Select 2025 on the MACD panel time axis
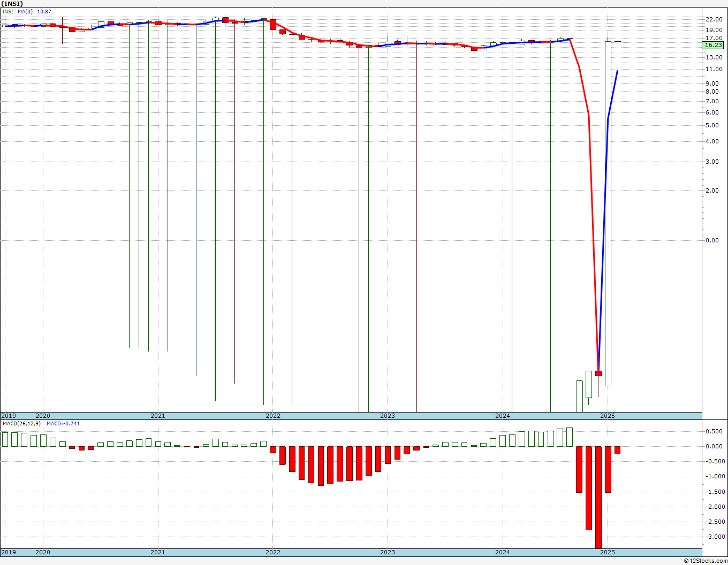 coord(608,552)
